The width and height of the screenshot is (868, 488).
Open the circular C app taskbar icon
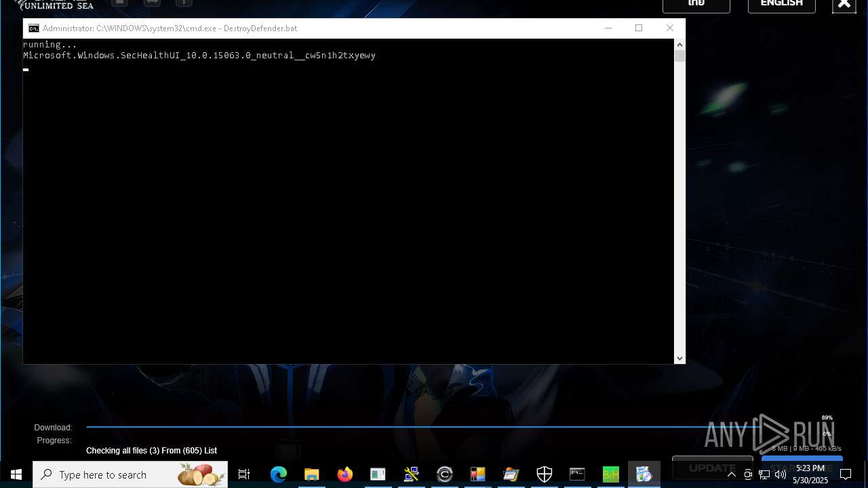(445, 474)
